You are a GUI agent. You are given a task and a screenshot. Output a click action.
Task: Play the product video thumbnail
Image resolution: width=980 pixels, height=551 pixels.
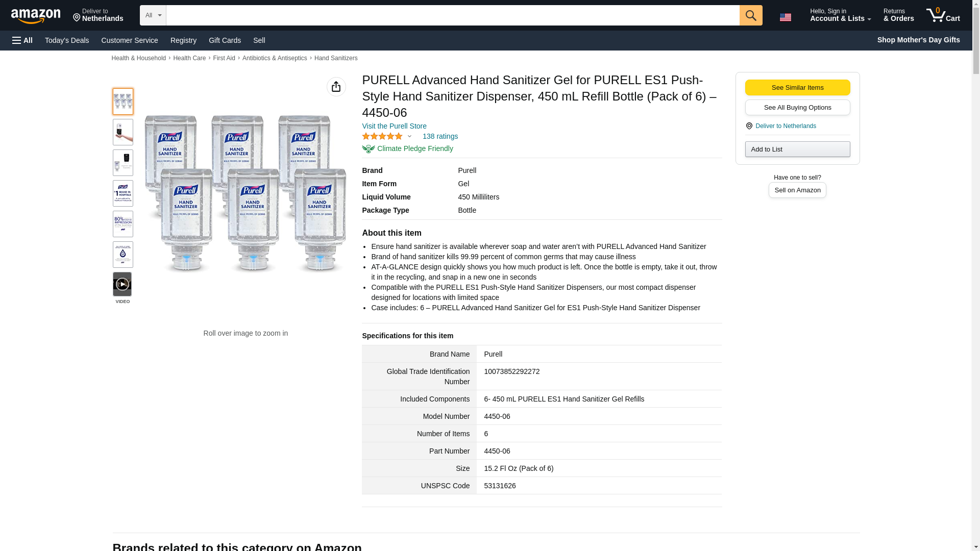122,284
